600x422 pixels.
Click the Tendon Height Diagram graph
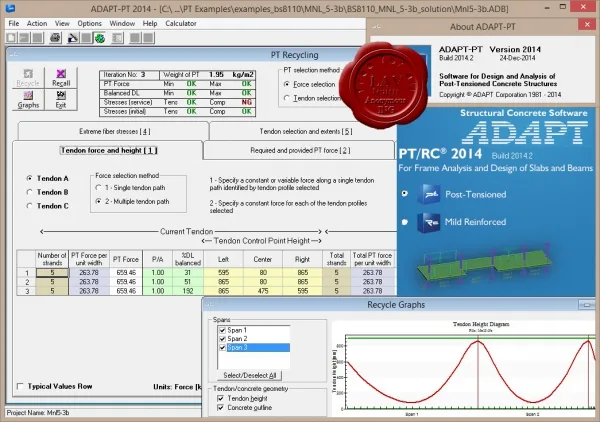tap(464, 368)
